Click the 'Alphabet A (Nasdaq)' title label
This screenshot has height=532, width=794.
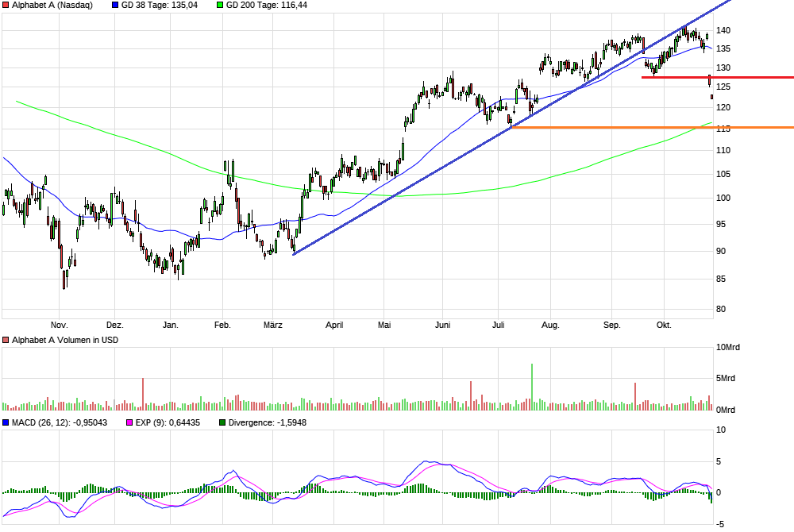(x=52, y=5)
